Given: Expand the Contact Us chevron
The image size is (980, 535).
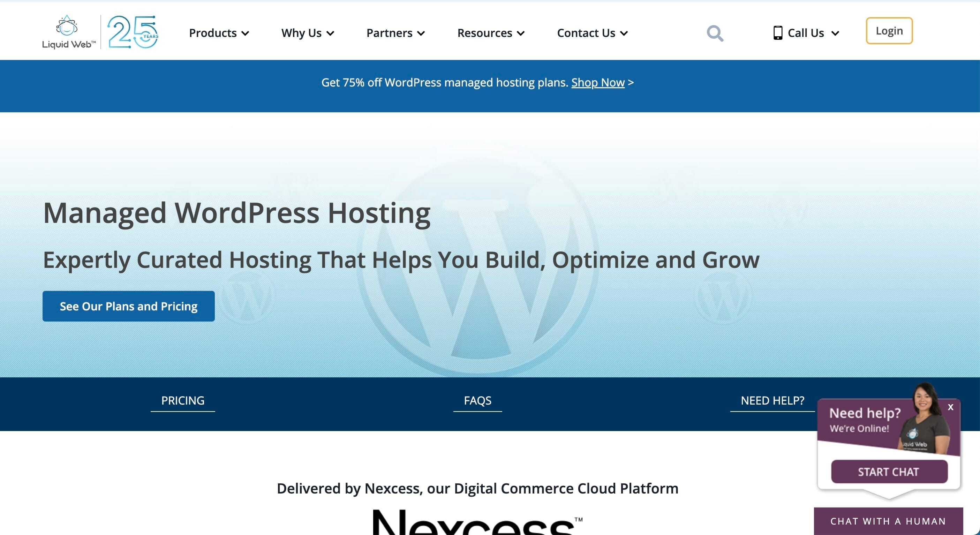Looking at the screenshot, I should click(x=624, y=33).
